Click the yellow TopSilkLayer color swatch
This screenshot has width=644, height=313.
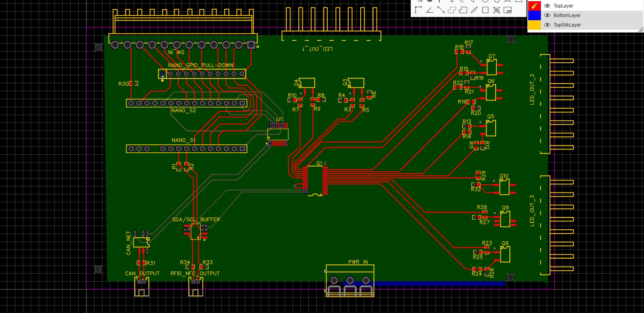coord(534,25)
